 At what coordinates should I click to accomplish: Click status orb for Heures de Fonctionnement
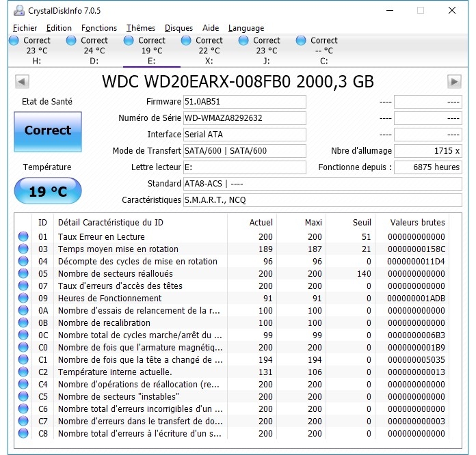[x=23, y=298]
